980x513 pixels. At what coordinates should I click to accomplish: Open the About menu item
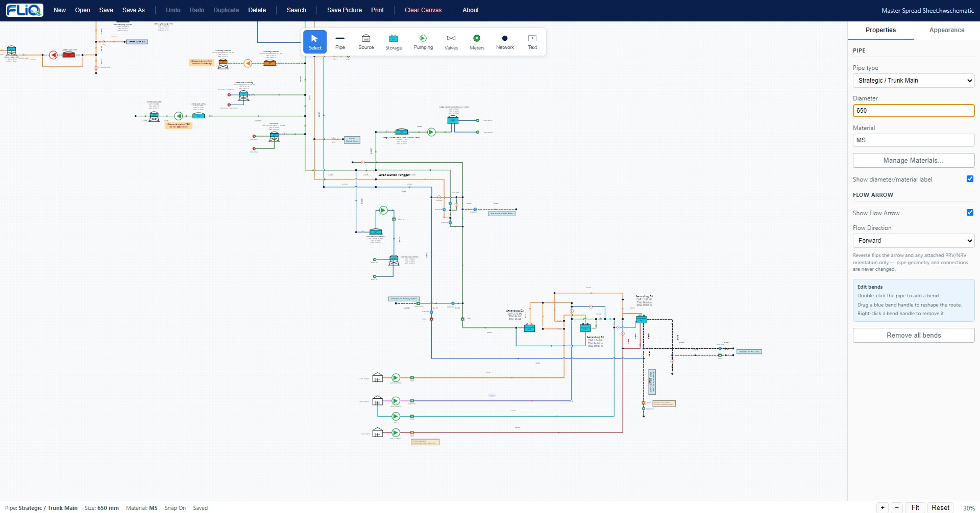tap(471, 10)
